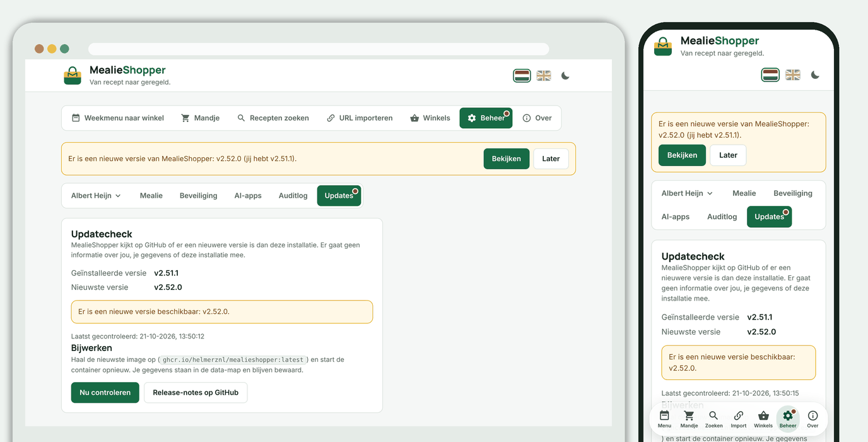Click the ghcr.io image name code text
The width and height of the screenshot is (868, 442).
pyautogui.click(x=233, y=360)
